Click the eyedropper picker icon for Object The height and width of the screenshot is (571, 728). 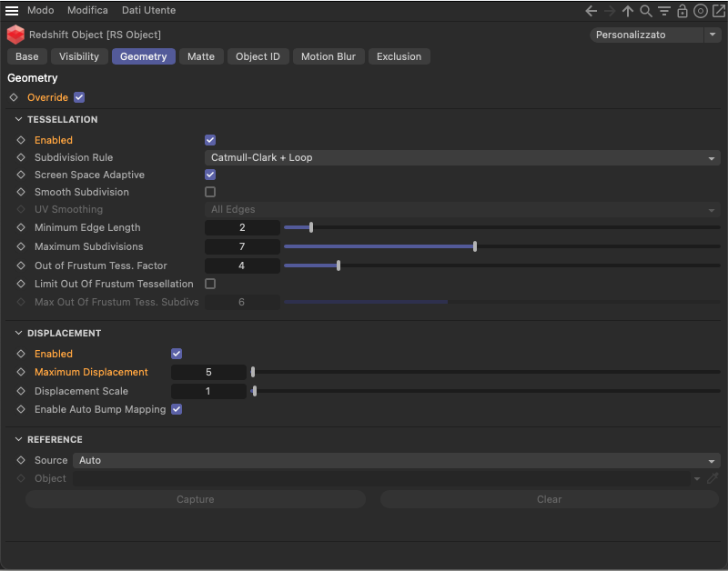click(x=713, y=478)
